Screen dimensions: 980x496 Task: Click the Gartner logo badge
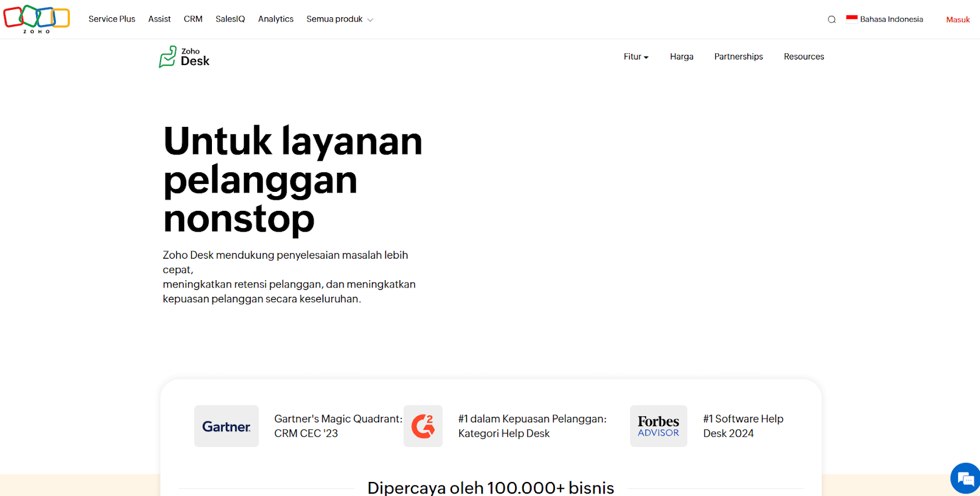click(x=227, y=426)
